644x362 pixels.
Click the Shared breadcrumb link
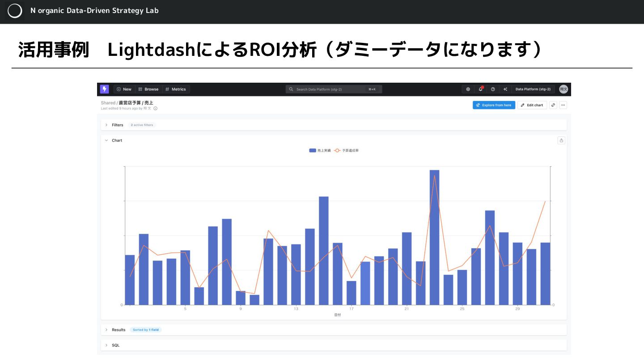tap(108, 103)
